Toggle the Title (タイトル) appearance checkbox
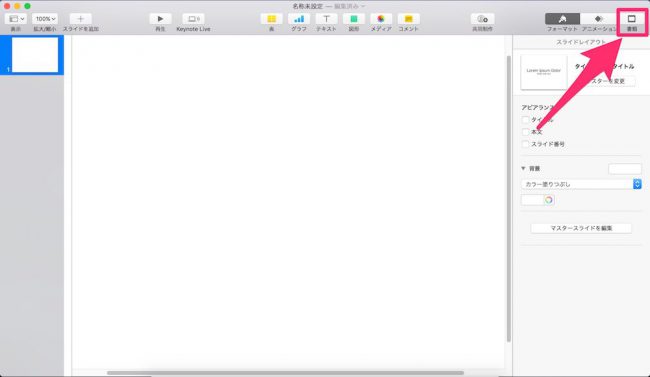Viewport: 650px width, 377px height. (526, 120)
